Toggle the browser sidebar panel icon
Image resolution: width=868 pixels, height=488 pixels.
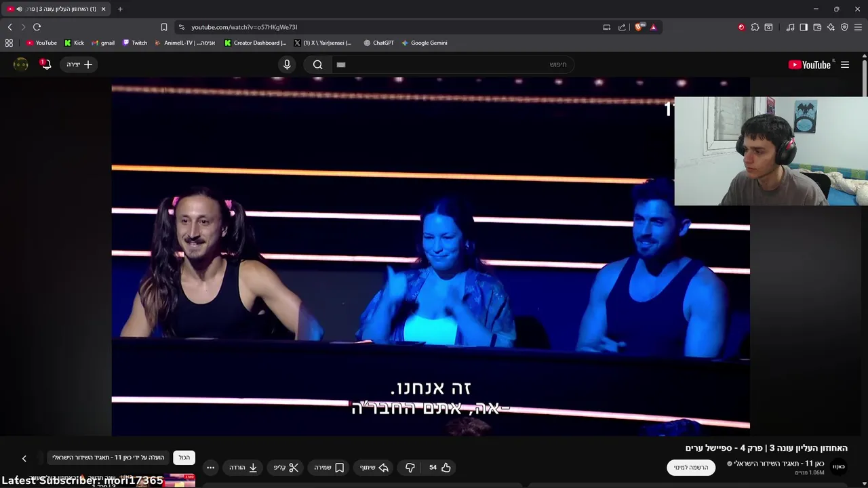click(x=804, y=27)
